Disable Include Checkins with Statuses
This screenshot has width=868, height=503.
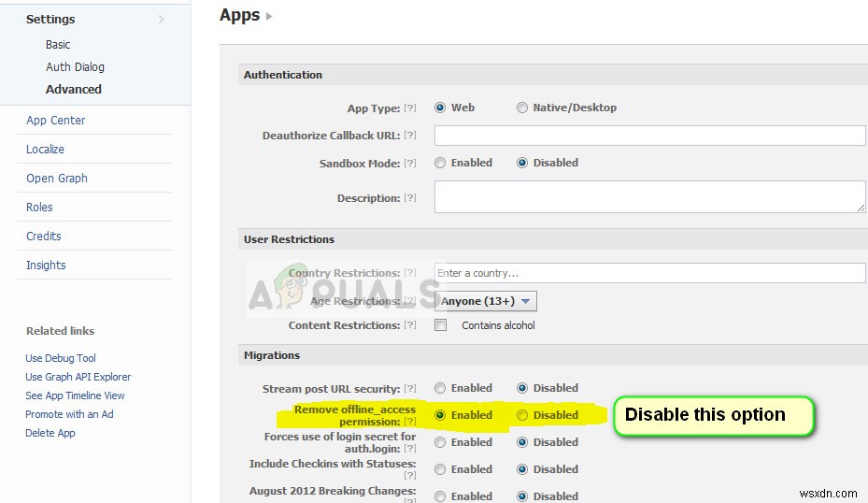point(522,469)
